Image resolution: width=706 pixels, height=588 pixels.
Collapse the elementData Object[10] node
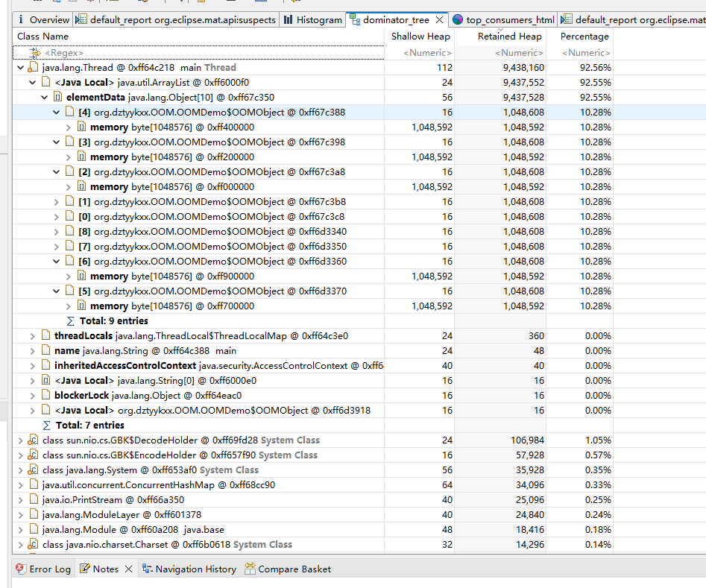tap(44, 98)
